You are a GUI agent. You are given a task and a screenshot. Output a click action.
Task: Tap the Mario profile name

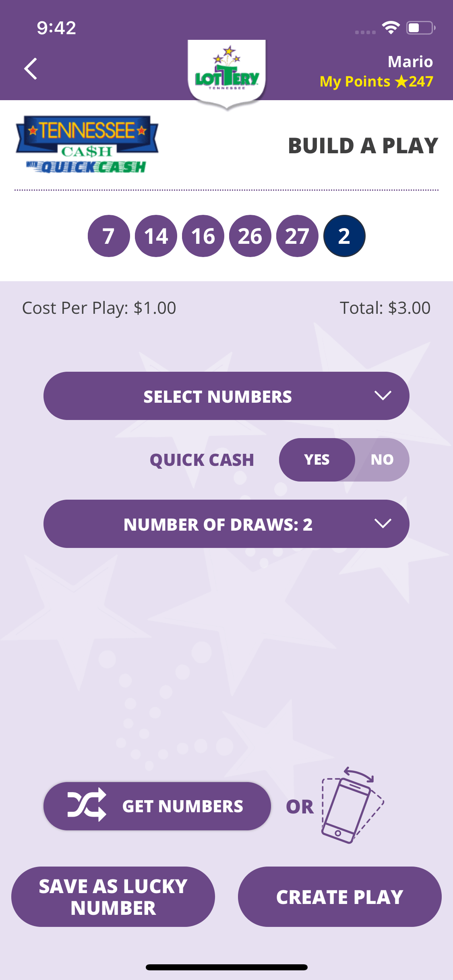pos(410,62)
